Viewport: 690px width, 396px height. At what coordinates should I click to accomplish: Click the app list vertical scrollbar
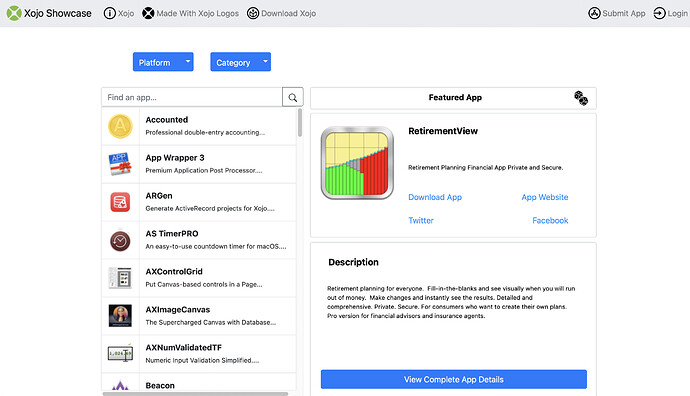coord(300,123)
